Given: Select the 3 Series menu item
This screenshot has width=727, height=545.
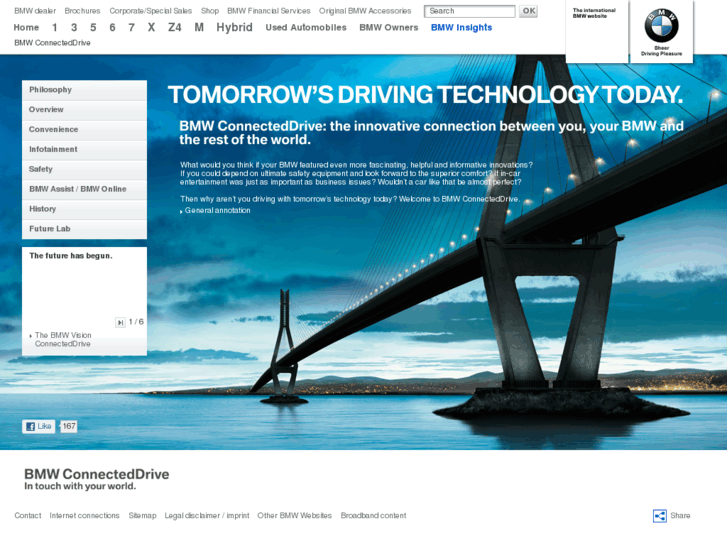Looking at the screenshot, I should [74, 27].
